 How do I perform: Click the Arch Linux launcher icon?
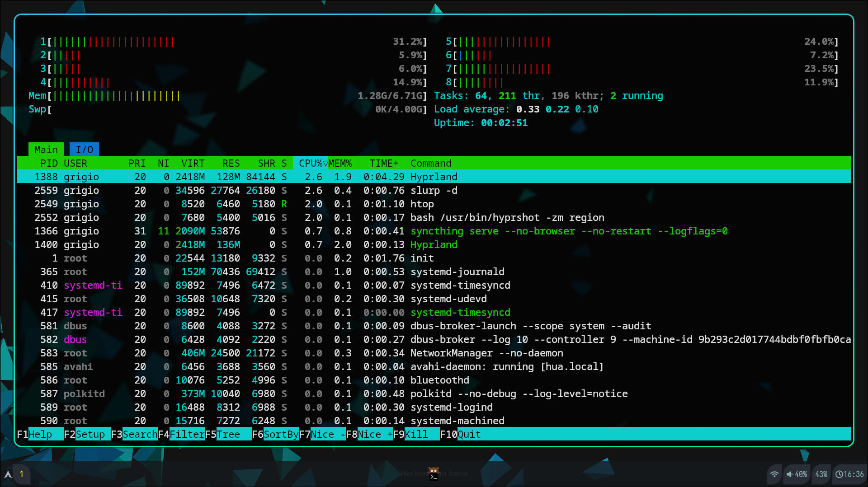8,474
